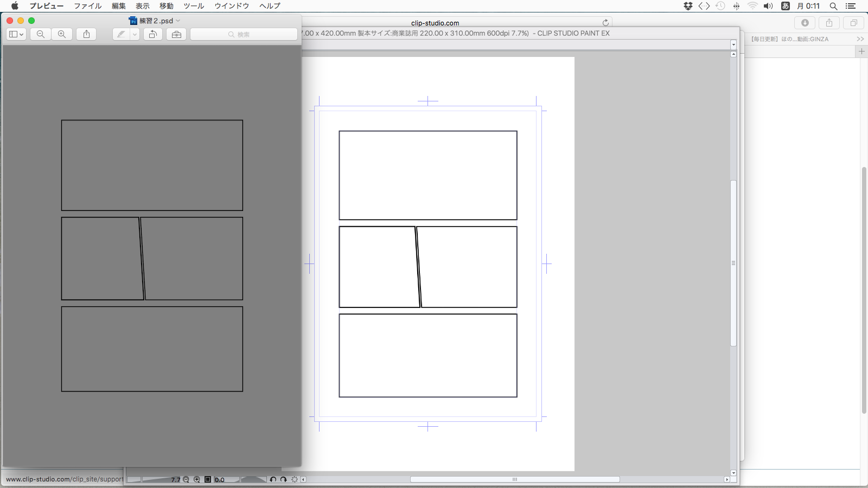
Task: Click the Share button in Preview
Action: (x=87, y=34)
